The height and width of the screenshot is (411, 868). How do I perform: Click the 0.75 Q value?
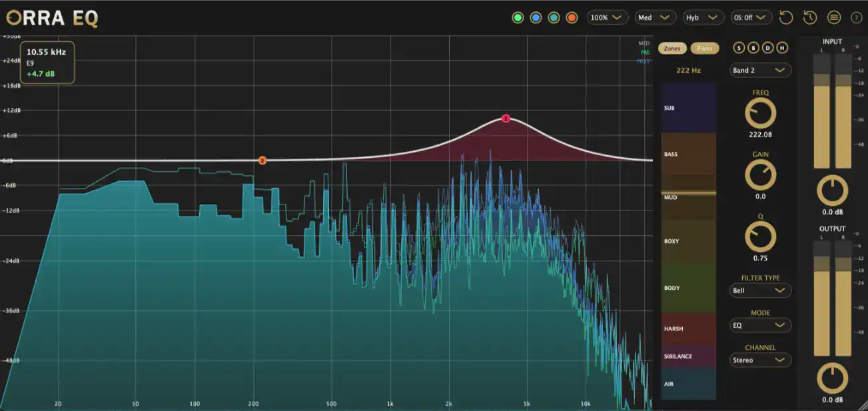pos(761,258)
